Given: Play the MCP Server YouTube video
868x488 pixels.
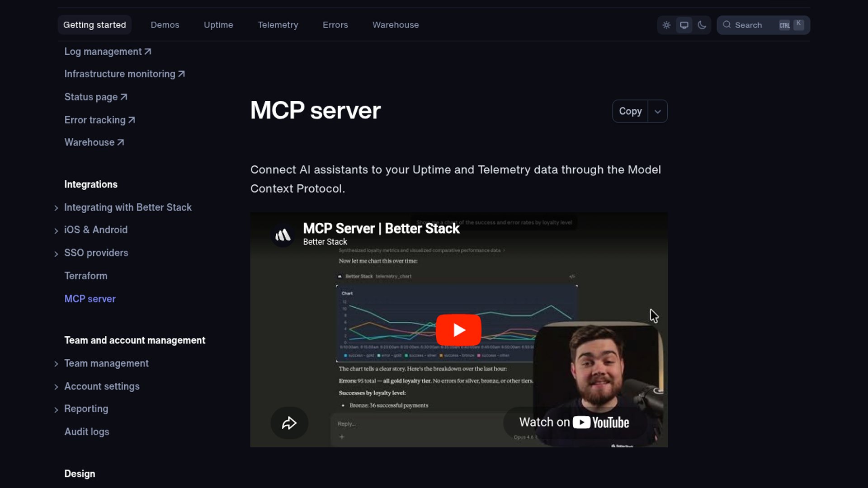Looking at the screenshot, I should (x=458, y=330).
